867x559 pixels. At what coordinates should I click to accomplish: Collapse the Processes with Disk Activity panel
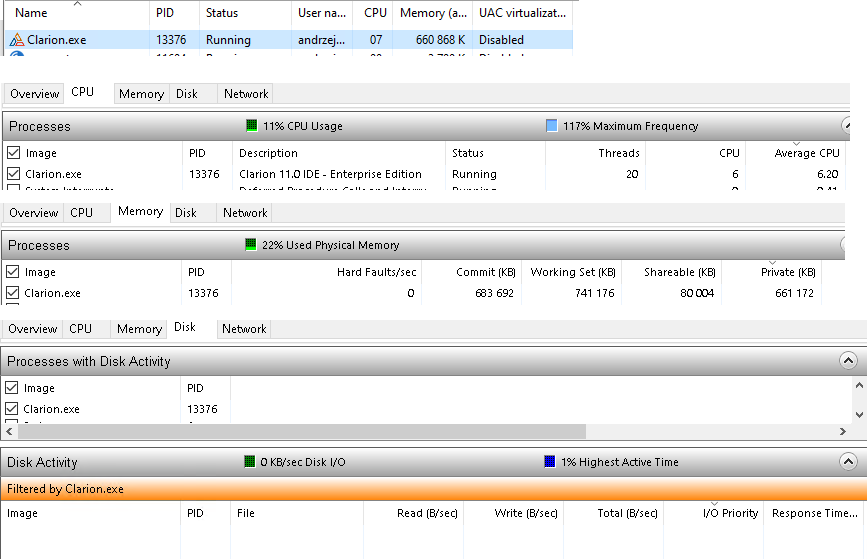coord(848,361)
